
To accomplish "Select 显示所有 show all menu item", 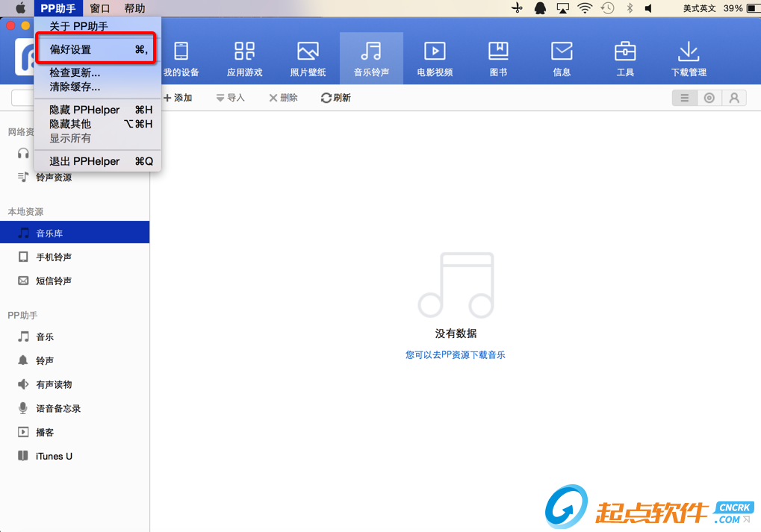I will pos(98,138).
